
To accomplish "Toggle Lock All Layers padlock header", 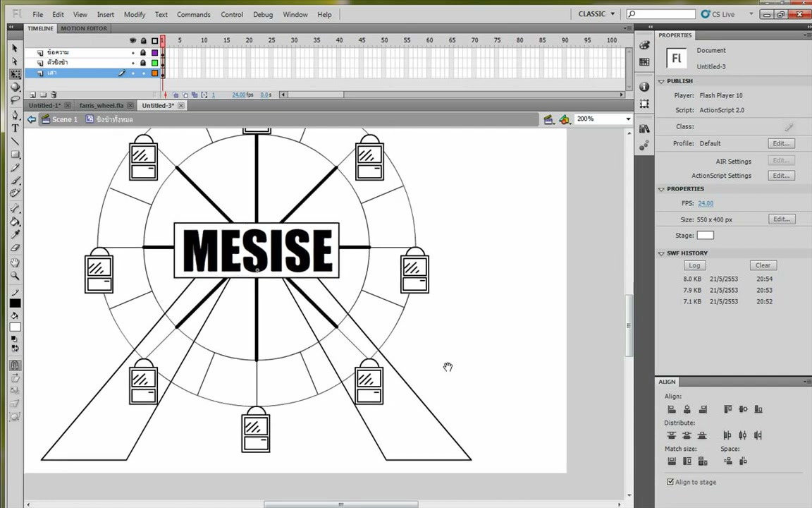I will pos(144,40).
